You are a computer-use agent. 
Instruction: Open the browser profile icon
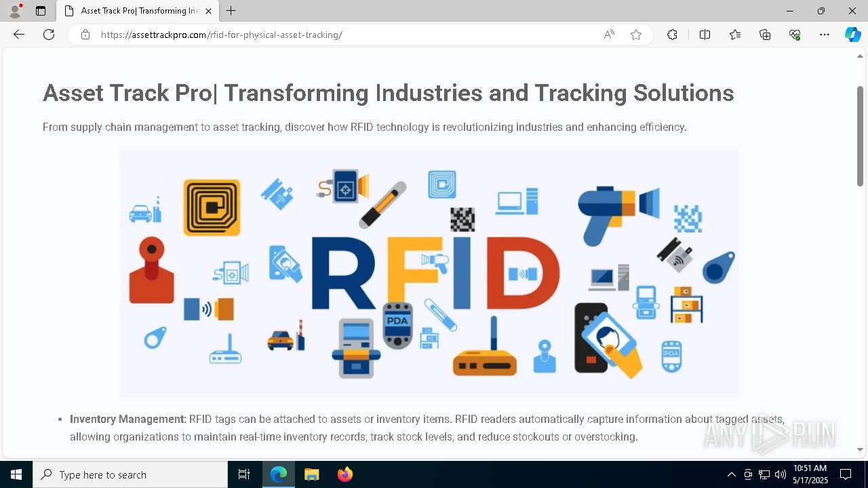[14, 11]
